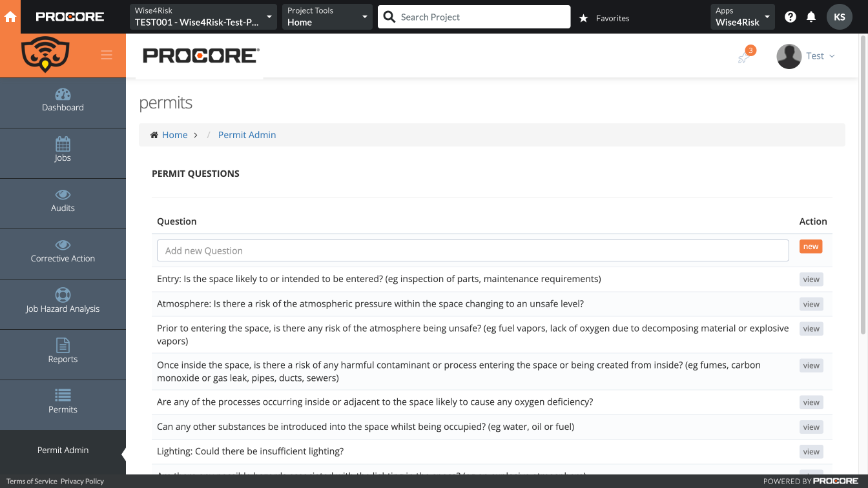Open Reports in the sidebar
Screen dimensions: 868x488
coord(63,351)
